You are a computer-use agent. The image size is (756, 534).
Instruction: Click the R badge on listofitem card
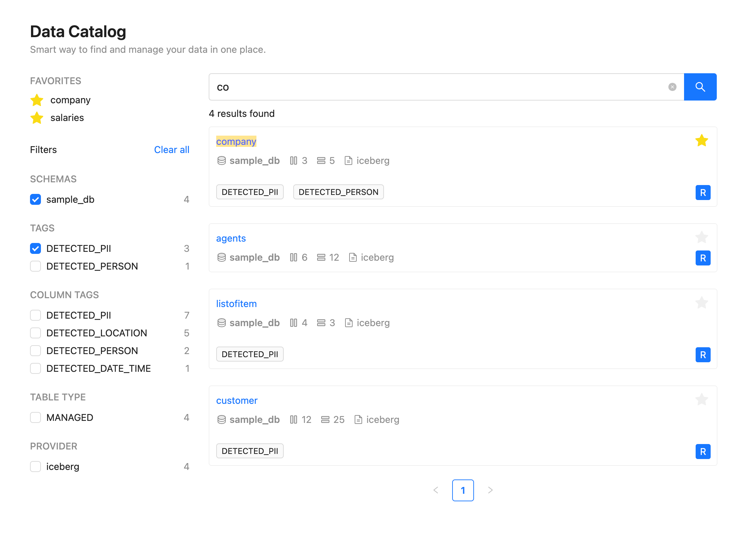(703, 355)
